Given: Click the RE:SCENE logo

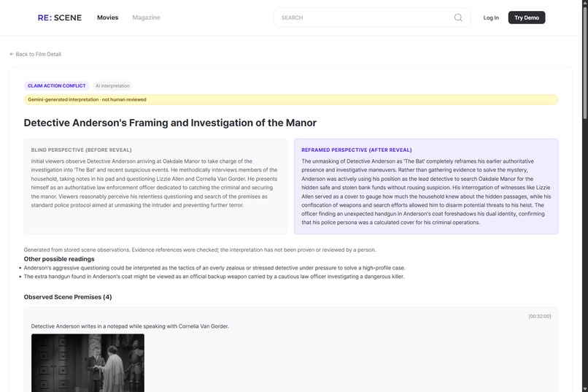Looking at the screenshot, I should (60, 18).
